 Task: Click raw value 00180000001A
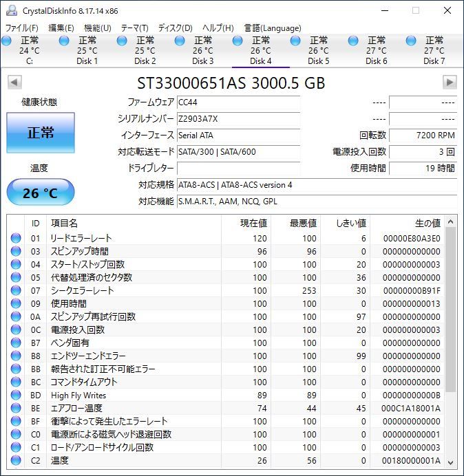click(x=411, y=460)
